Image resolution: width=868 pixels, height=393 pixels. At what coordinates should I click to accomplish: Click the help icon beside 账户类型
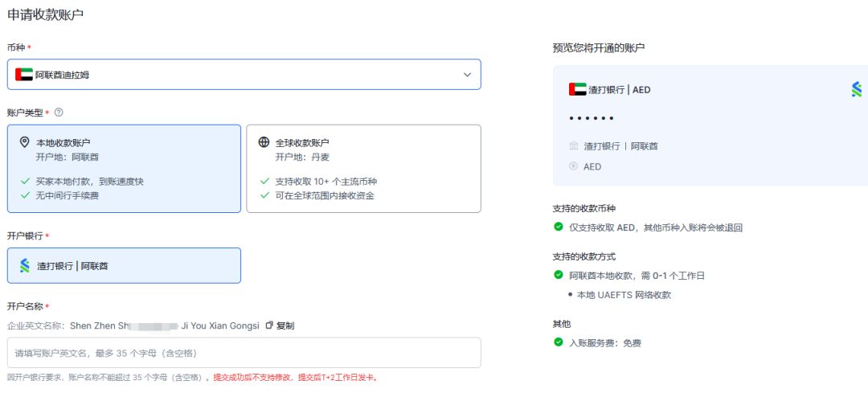(59, 113)
